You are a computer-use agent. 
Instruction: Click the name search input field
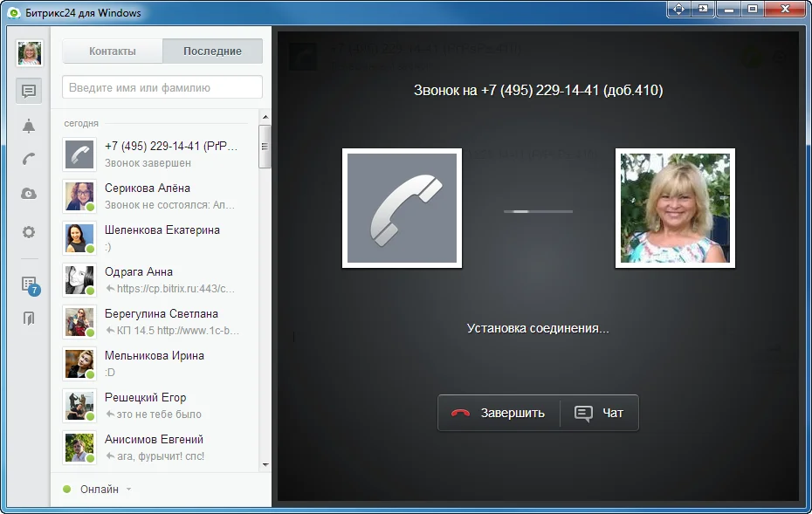click(x=162, y=87)
